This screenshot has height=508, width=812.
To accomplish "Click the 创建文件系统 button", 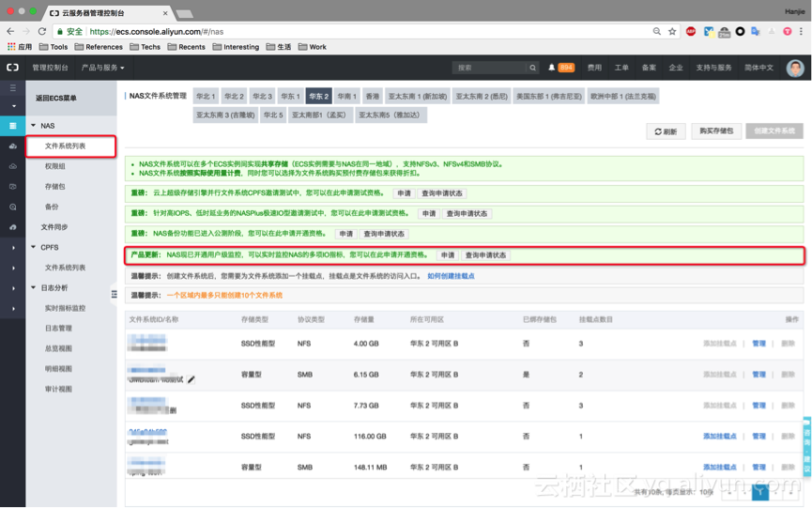I will click(774, 131).
